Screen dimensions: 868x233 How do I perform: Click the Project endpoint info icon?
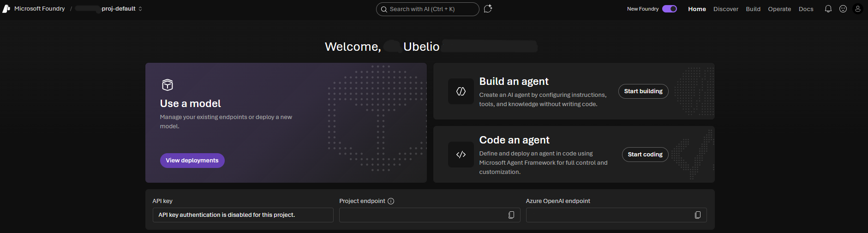[391, 201]
